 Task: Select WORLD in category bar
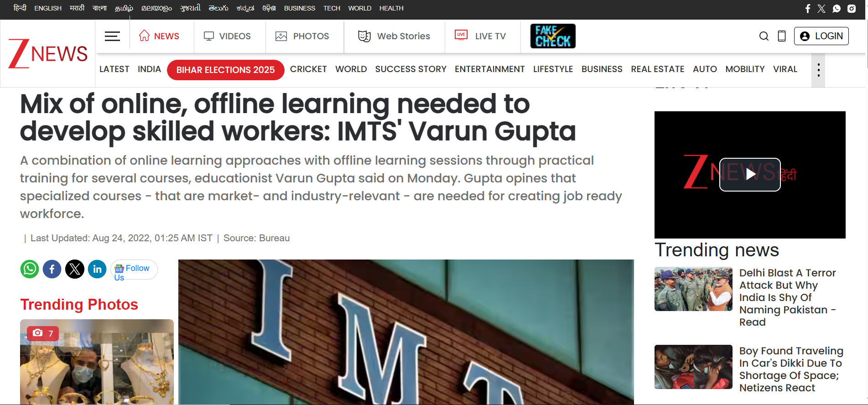(x=351, y=69)
